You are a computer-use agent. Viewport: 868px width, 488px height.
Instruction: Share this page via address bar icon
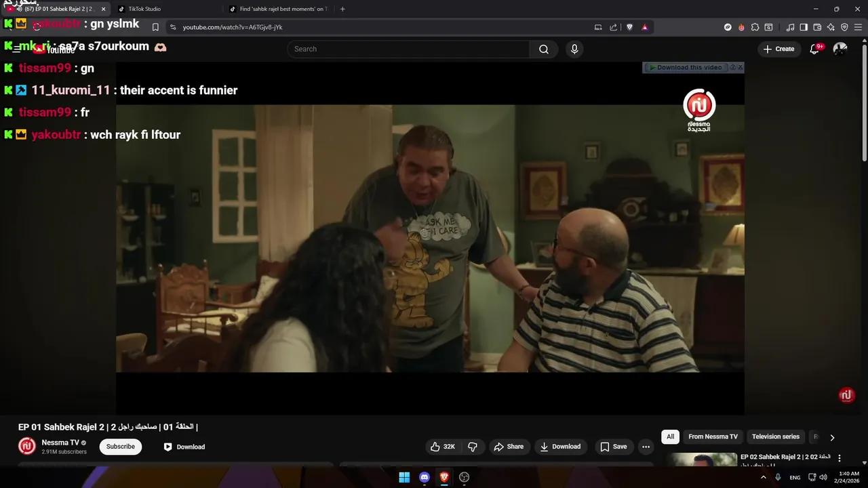(614, 27)
